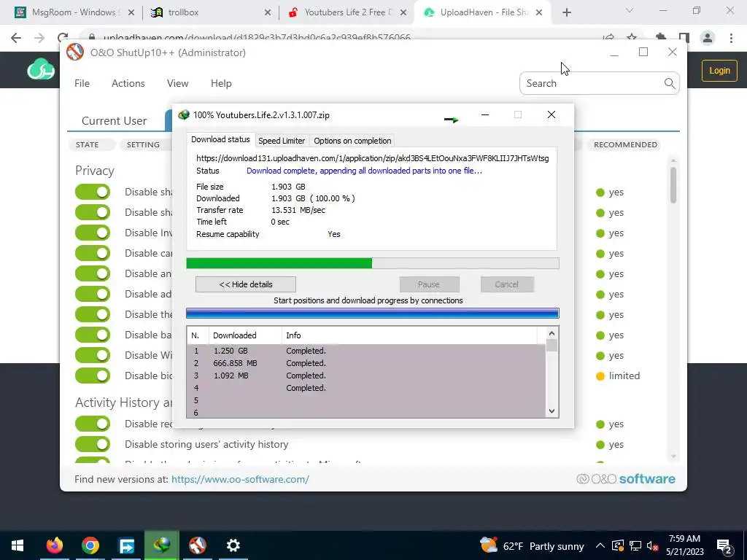Toggle the 'Disable an' switch
The image size is (747, 560).
[93, 274]
